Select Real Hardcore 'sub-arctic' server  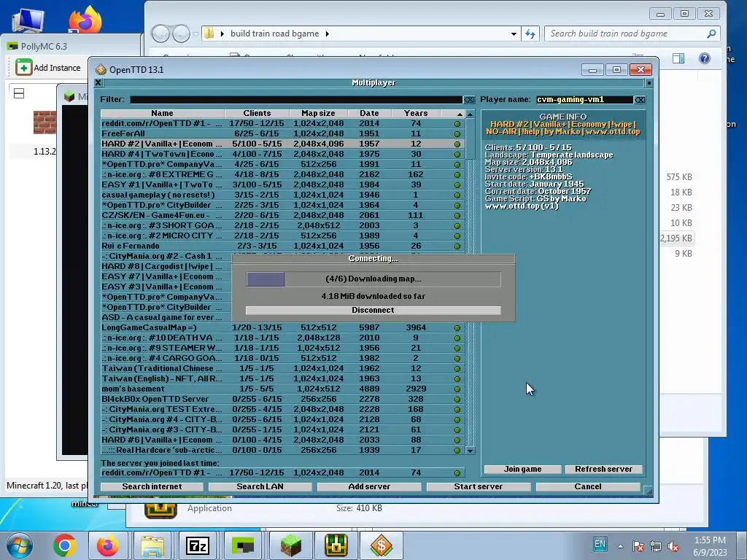[282, 450]
